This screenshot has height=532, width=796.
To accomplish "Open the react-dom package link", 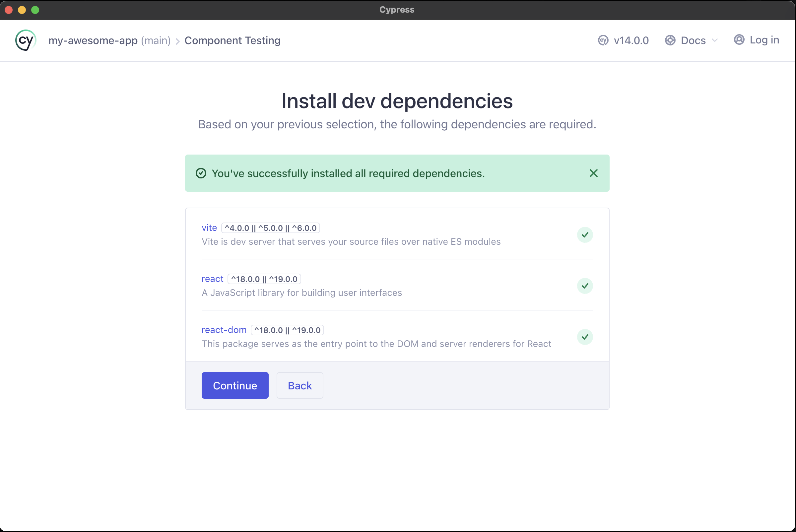I will click(224, 329).
